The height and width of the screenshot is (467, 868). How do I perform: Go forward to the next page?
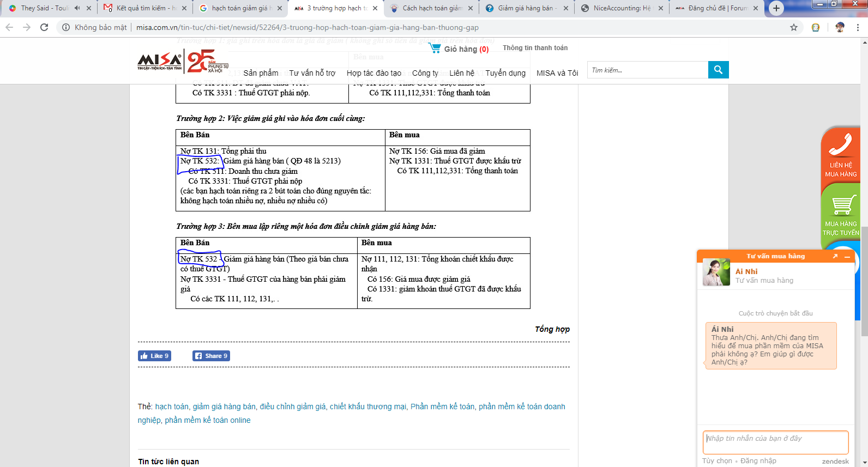[27, 27]
